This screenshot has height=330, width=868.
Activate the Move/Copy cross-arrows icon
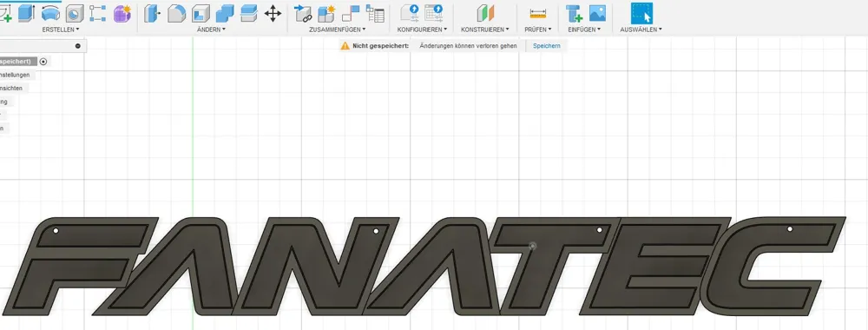(x=273, y=13)
